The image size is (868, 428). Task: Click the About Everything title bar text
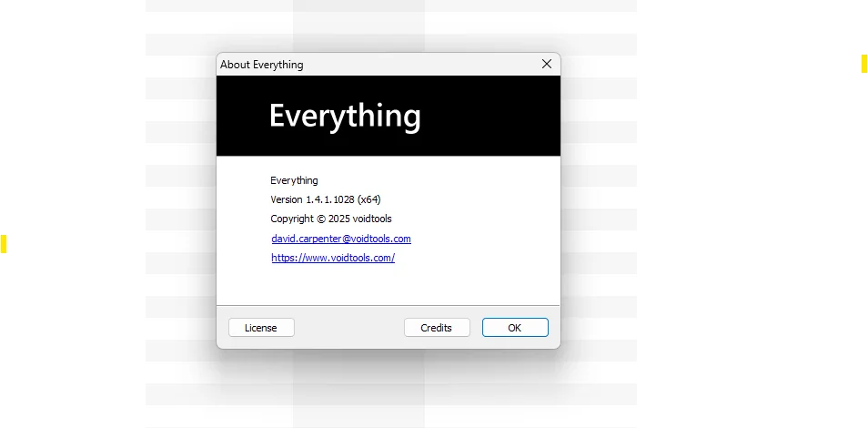262,65
